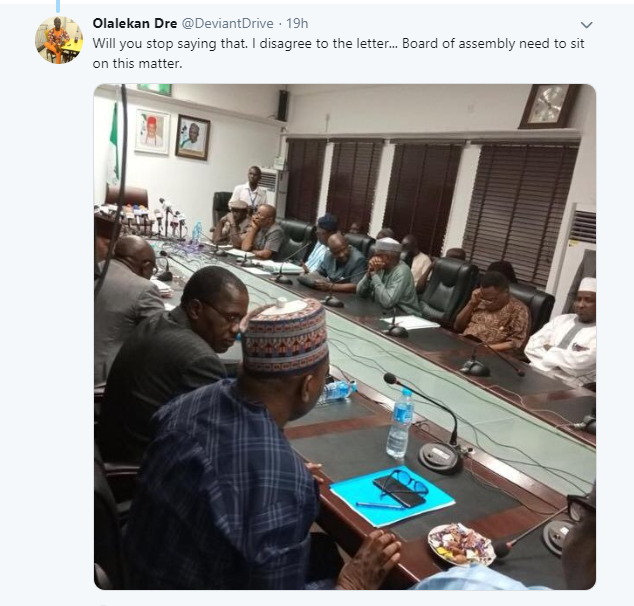Click the plate of sweets on the table
Viewport: 634px width, 606px height.
pos(461,543)
